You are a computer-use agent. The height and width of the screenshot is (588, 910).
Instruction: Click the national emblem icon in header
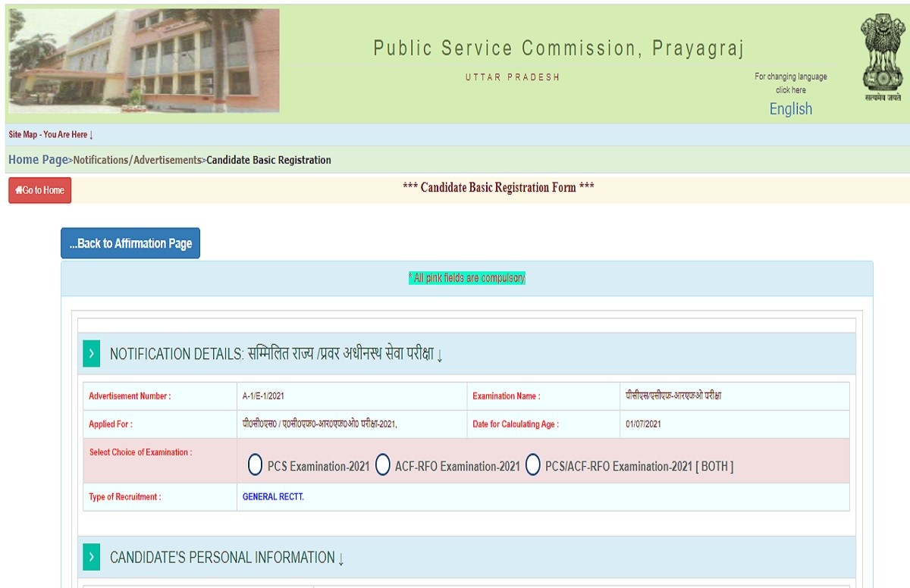point(883,57)
